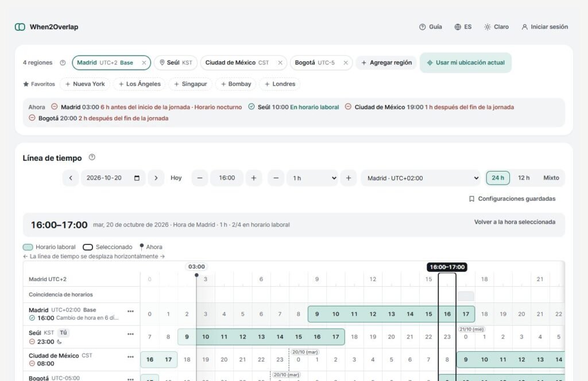
Task: Click the Seúl status in the Ahora bar
Action: tap(293, 107)
